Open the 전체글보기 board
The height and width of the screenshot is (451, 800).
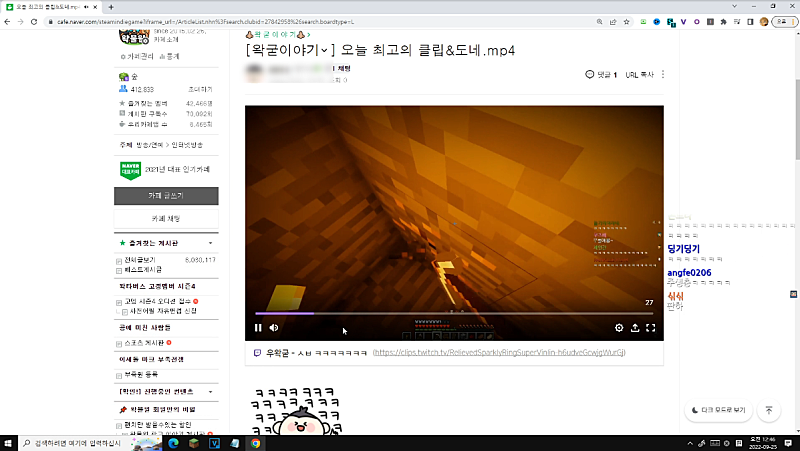click(x=140, y=260)
